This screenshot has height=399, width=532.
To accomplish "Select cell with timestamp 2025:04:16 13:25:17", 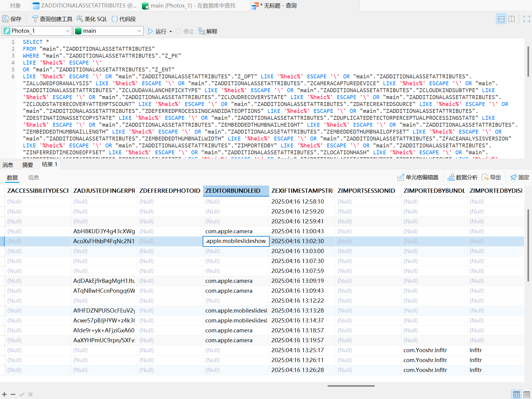I will [302, 350].
